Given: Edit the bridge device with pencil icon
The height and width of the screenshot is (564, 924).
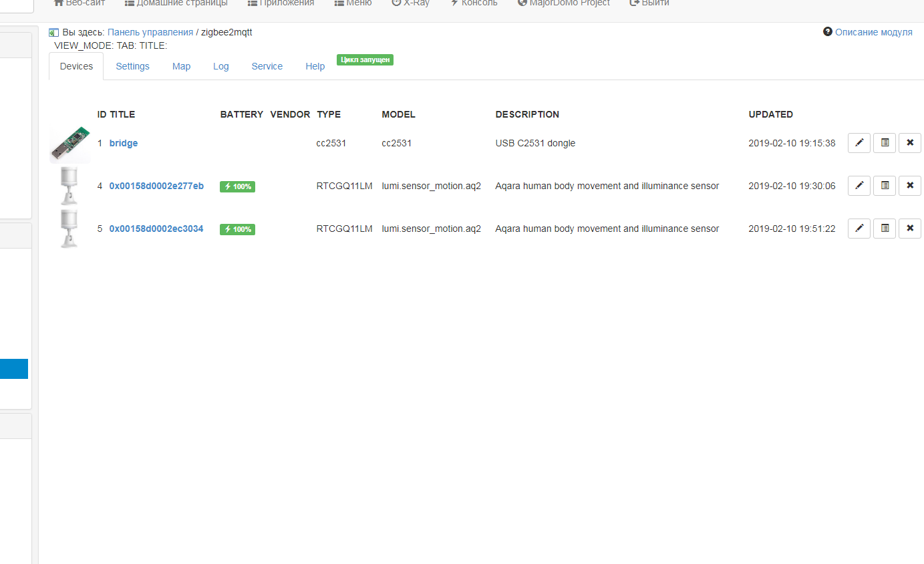Looking at the screenshot, I should click(859, 143).
